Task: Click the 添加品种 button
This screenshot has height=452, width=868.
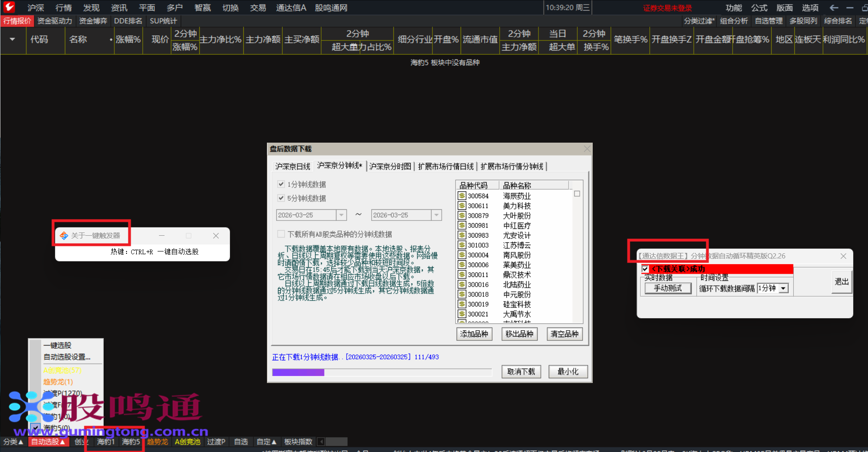Action: coord(474,334)
